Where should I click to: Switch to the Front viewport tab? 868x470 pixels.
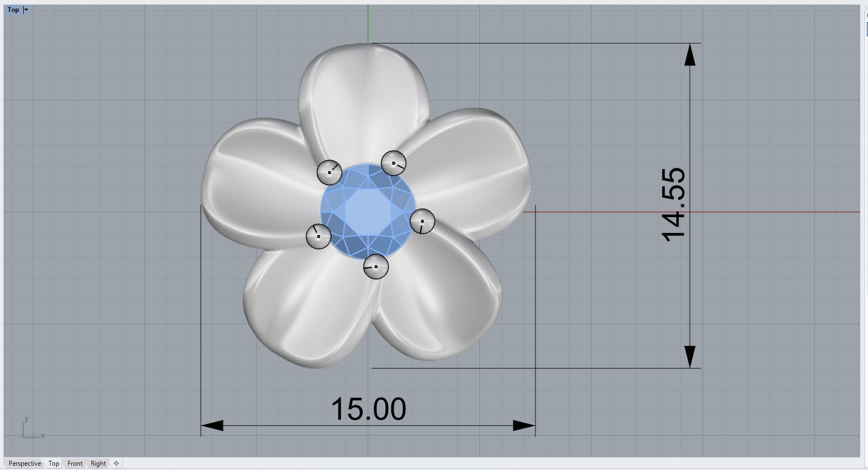click(75, 464)
